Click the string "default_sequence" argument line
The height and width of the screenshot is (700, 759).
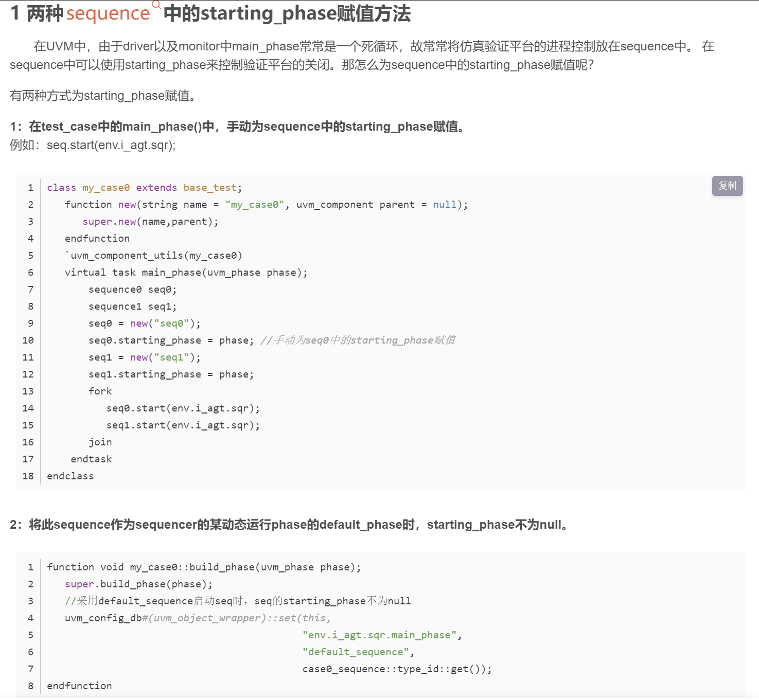point(358,652)
